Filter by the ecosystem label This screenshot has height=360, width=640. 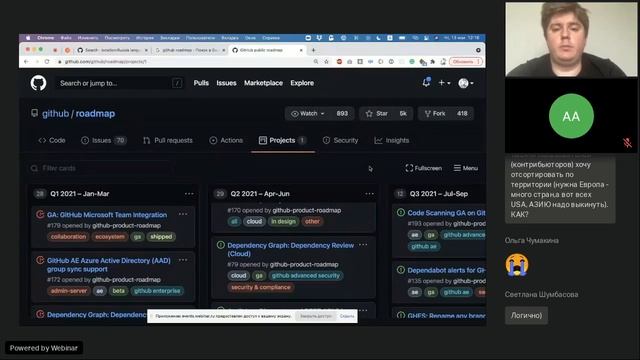(x=110, y=237)
